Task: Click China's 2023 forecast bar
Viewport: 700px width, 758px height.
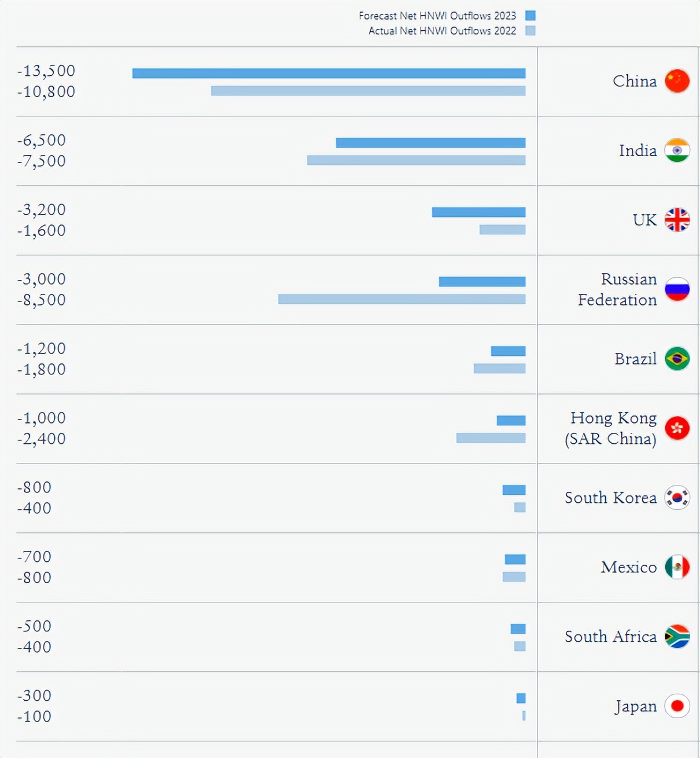Action: [329, 73]
